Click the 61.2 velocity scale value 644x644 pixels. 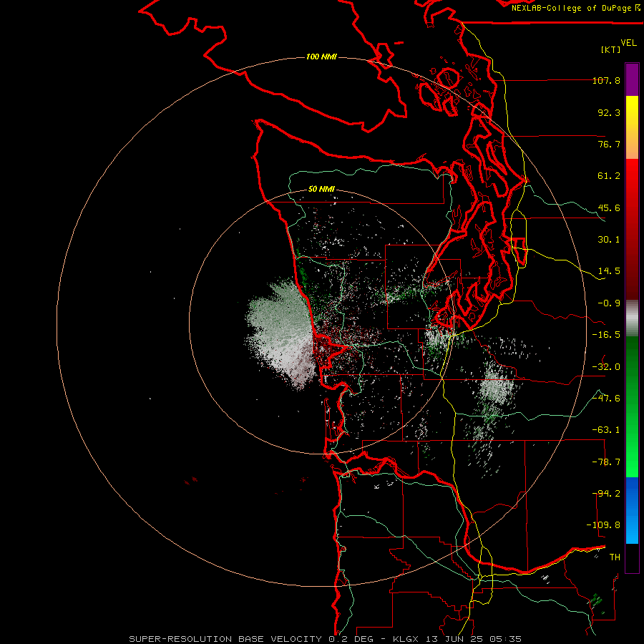609,176
